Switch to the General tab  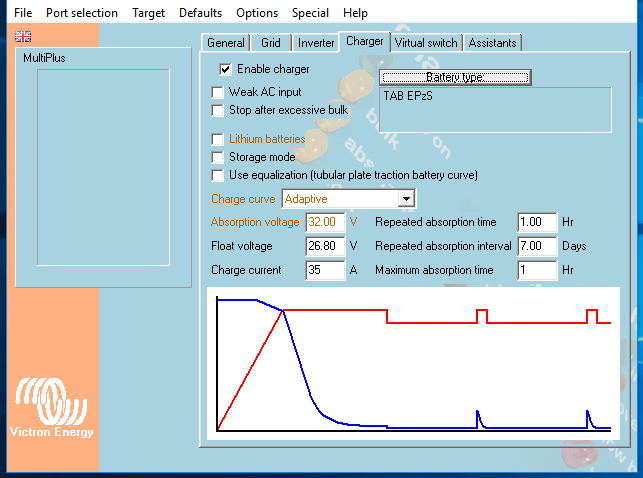click(x=226, y=43)
